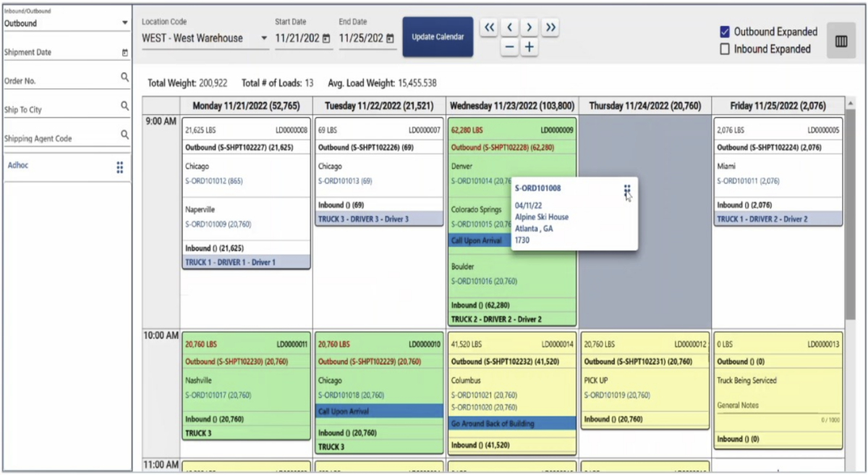Click the Shipping Agent Code search icon
The image size is (868, 475).
coord(124,134)
